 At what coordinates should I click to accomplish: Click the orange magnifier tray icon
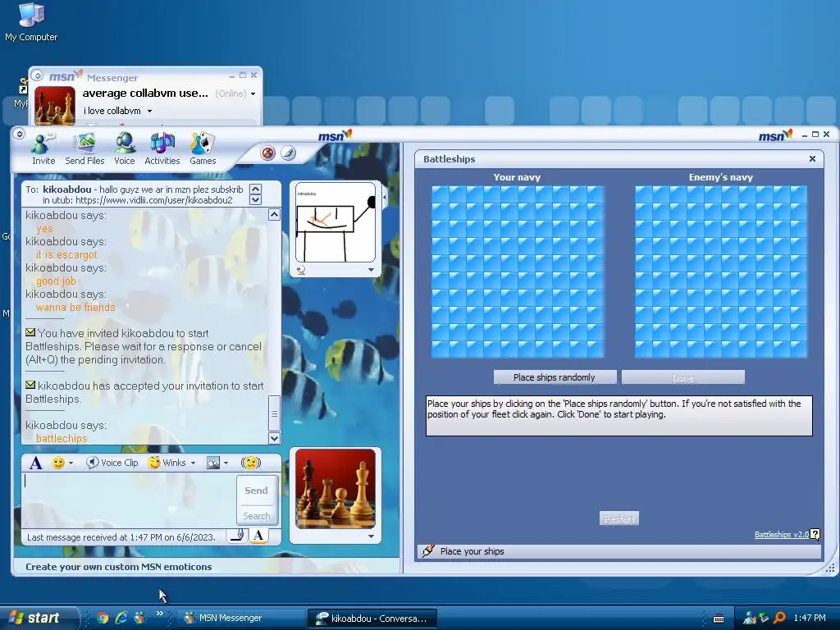coord(780,619)
